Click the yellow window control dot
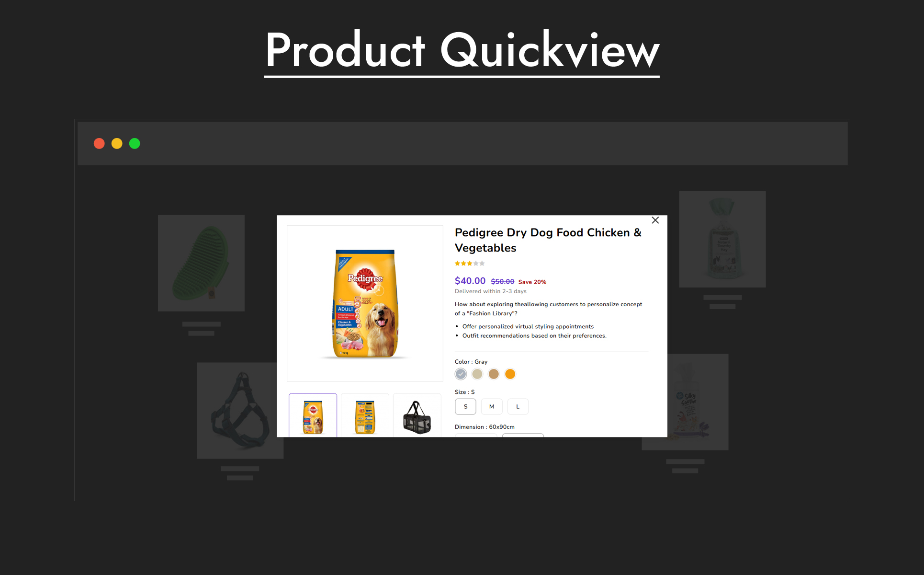 pyautogui.click(x=117, y=144)
